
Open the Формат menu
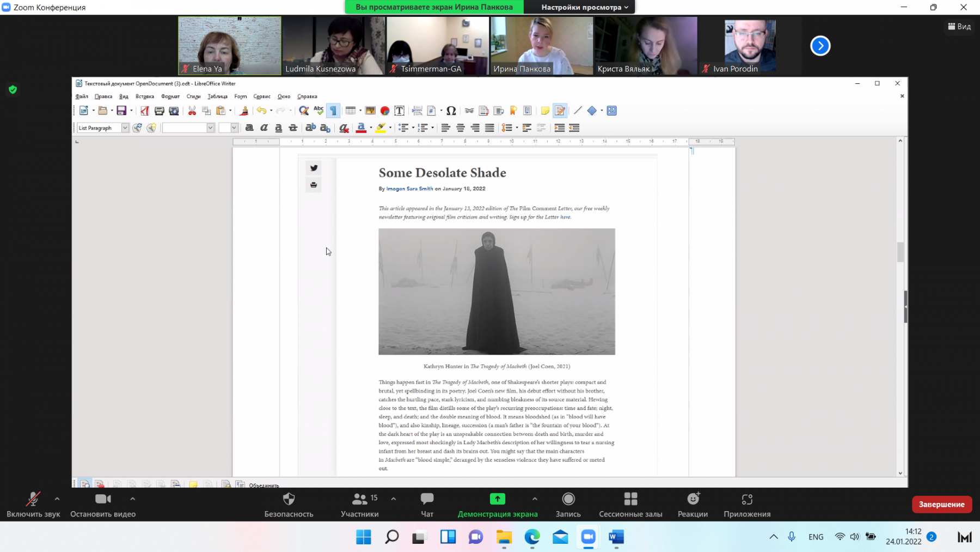click(170, 96)
